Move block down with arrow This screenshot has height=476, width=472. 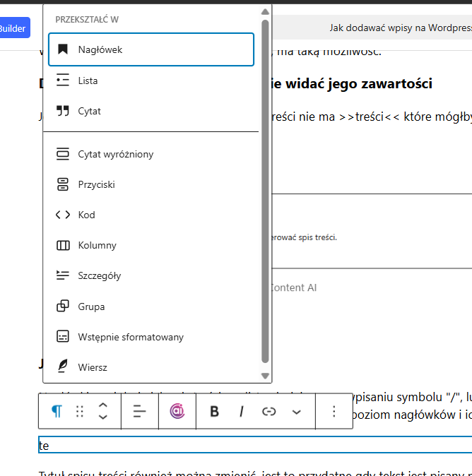pyautogui.click(x=103, y=418)
